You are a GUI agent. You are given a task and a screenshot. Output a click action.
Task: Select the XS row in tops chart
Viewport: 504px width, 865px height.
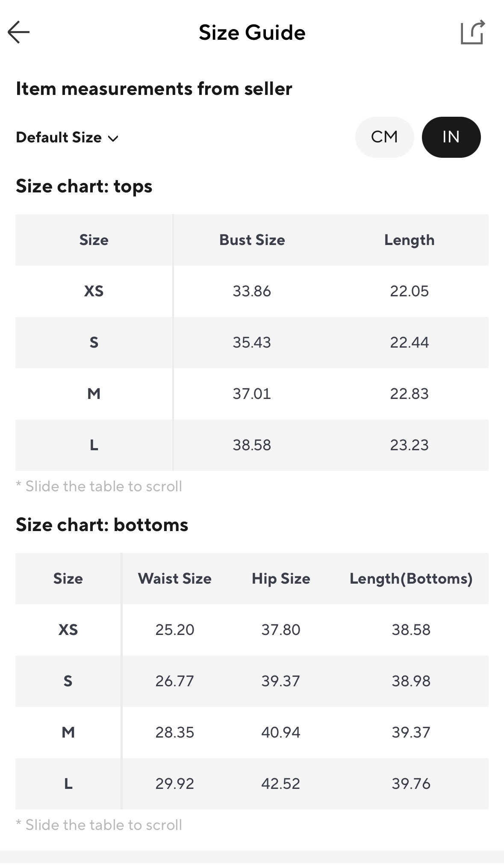[94, 291]
